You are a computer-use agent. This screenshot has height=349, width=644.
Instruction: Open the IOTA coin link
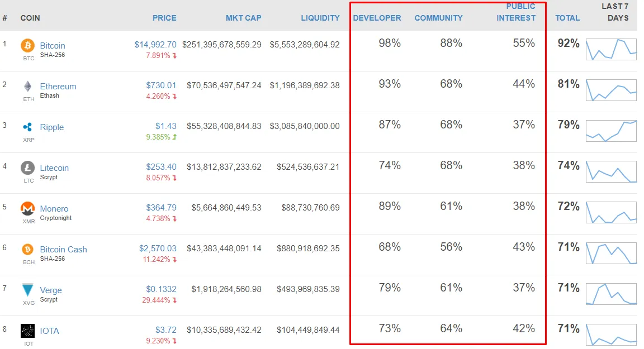coord(49,331)
